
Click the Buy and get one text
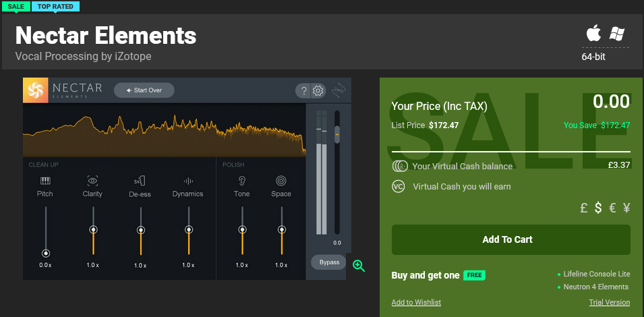(426, 275)
